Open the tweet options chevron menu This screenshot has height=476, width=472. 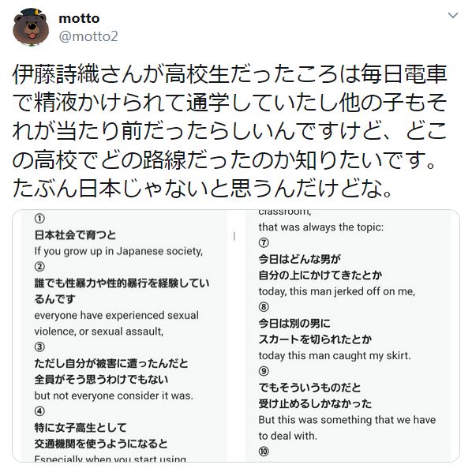(453, 15)
